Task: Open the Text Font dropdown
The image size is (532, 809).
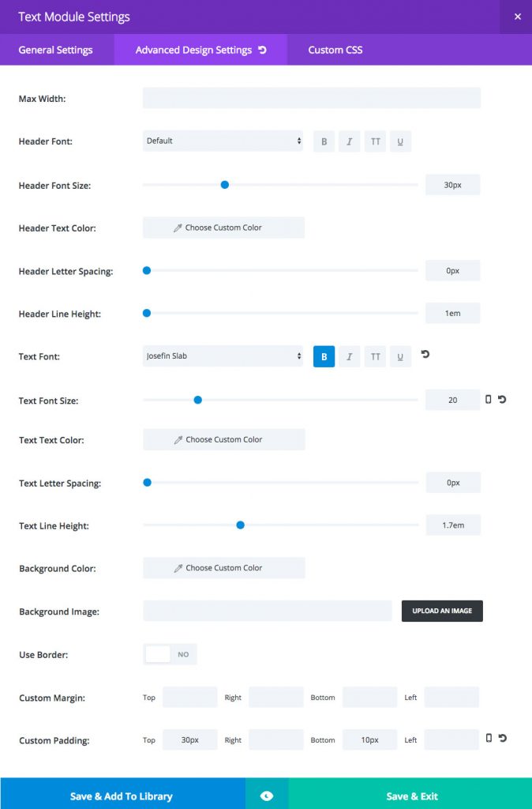Action: coord(223,356)
